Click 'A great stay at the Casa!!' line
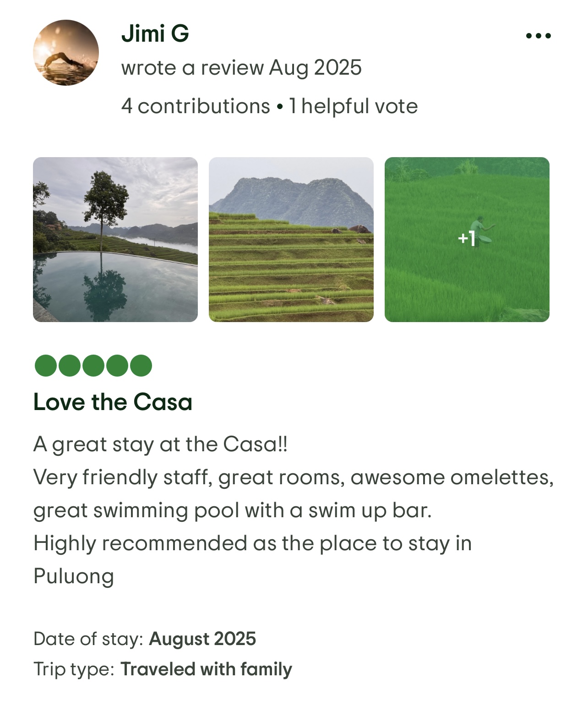The height and width of the screenshot is (706, 588). pyautogui.click(x=160, y=444)
